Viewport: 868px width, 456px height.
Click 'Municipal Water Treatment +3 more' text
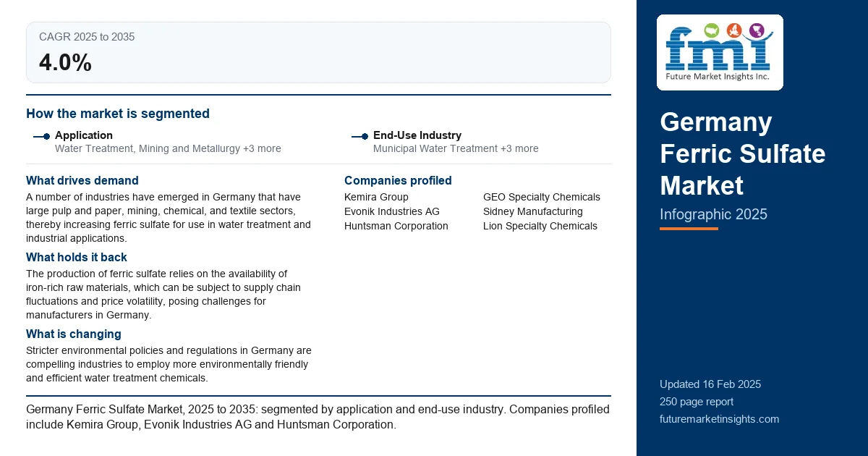(x=456, y=148)
